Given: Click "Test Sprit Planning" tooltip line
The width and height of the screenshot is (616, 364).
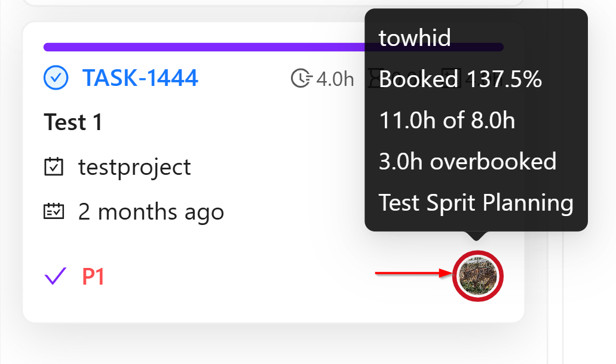Looking at the screenshot, I should pyautogui.click(x=476, y=203).
